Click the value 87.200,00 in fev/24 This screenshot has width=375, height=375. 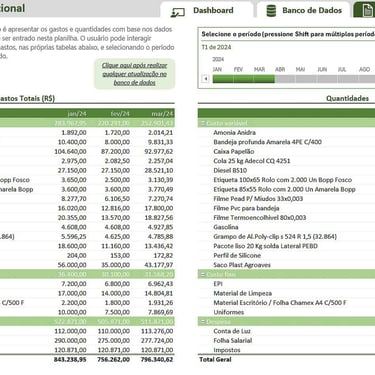[115, 152]
